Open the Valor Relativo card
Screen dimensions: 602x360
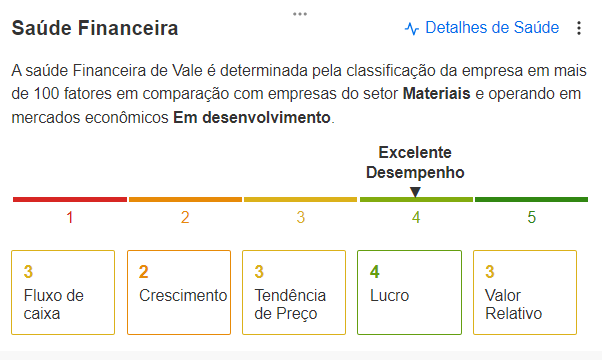[x=525, y=292]
